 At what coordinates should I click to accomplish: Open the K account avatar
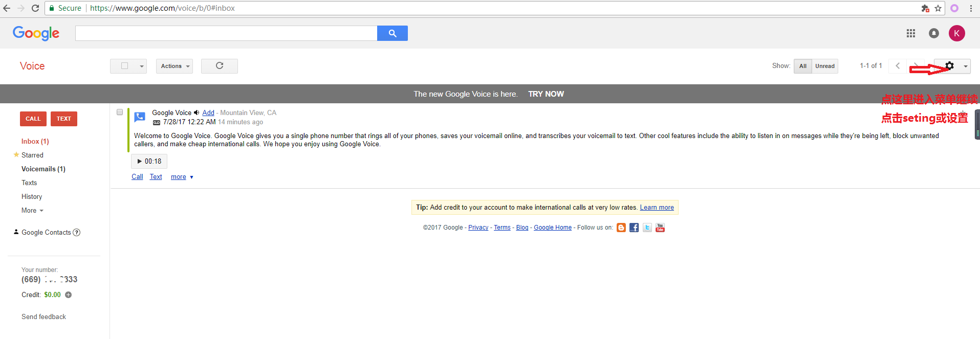point(957,33)
